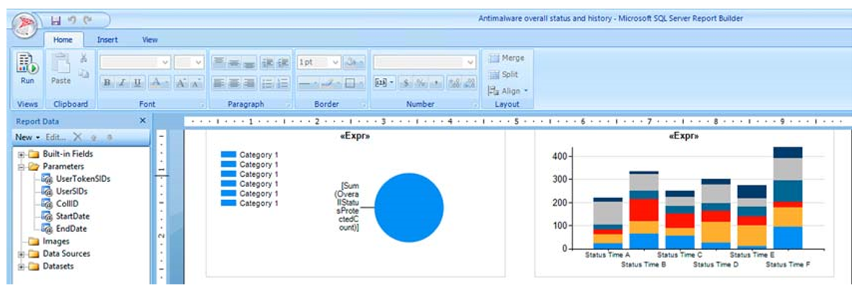868x288 pixels.
Task: Toggle Underline formatting
Action: [x=137, y=82]
